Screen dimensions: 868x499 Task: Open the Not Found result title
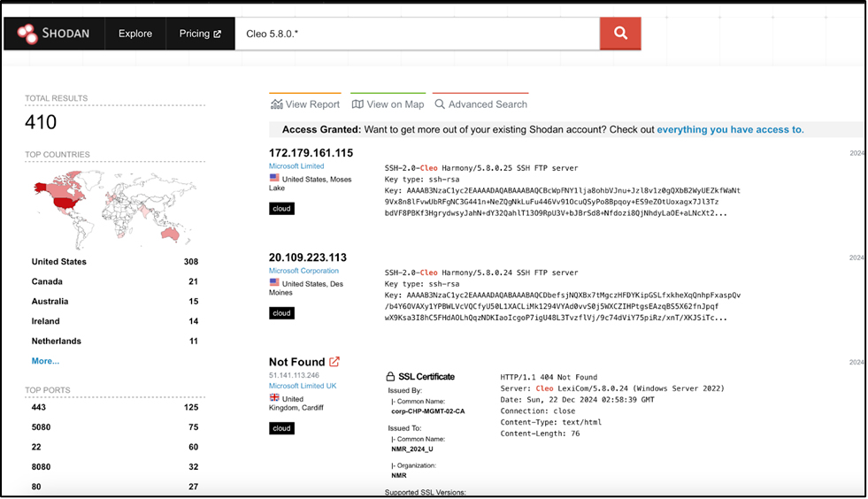[296, 362]
